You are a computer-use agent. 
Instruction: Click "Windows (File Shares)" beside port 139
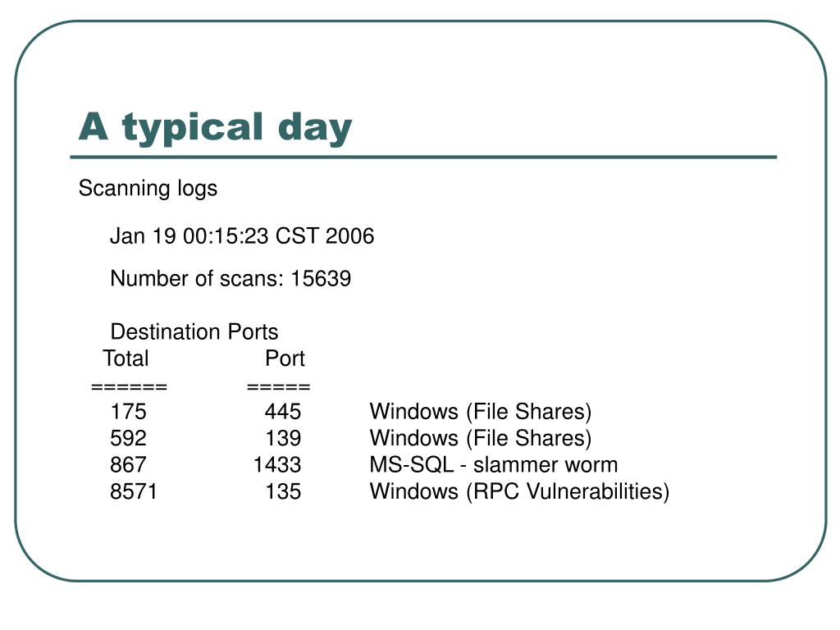(481, 439)
